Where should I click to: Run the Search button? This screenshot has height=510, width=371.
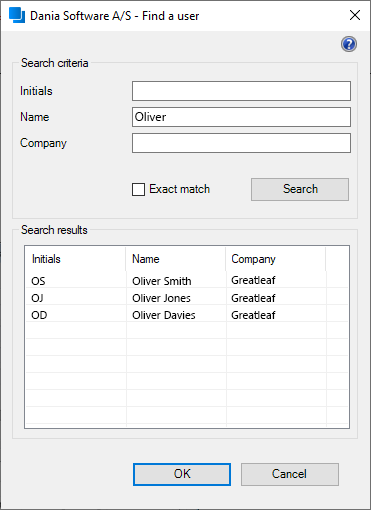tap(300, 189)
